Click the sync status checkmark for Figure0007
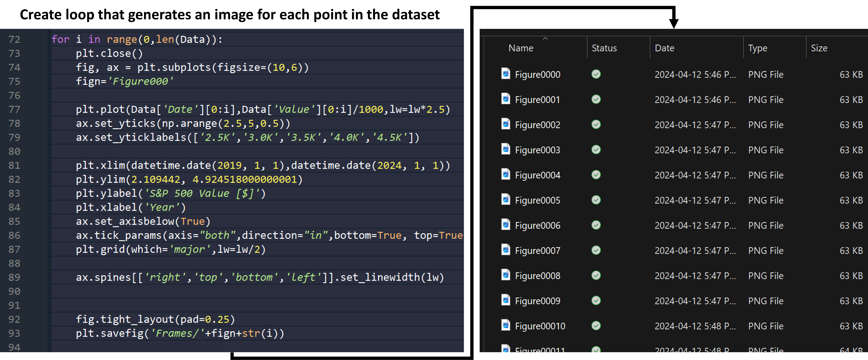 [x=596, y=250]
